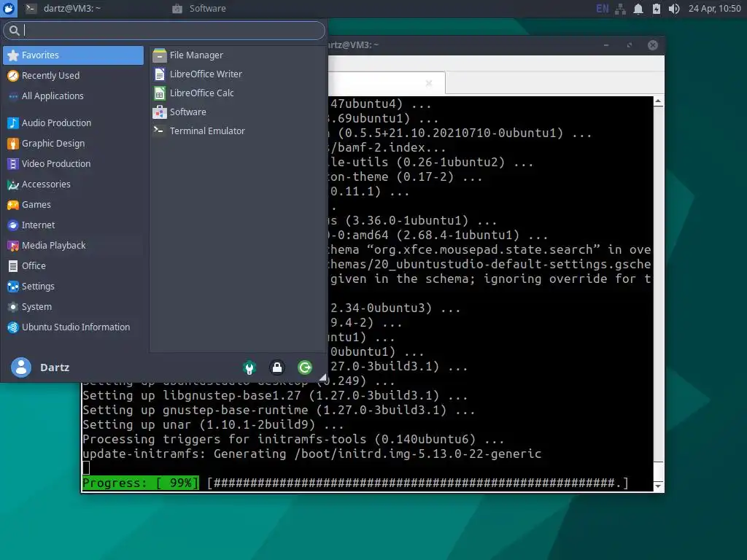Open Graphic Design category
The height and width of the screenshot is (560, 747).
(74, 144)
